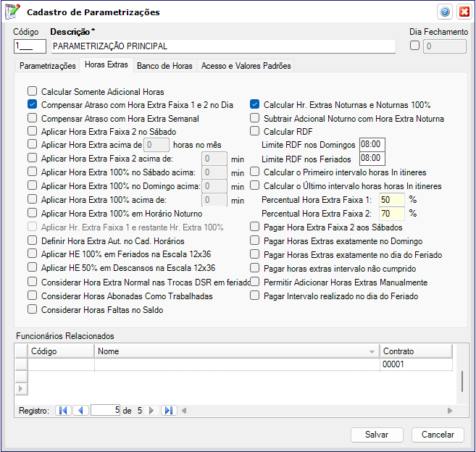The image size is (476, 452).
Task: Click the Cancelar button
Action: 438,435
